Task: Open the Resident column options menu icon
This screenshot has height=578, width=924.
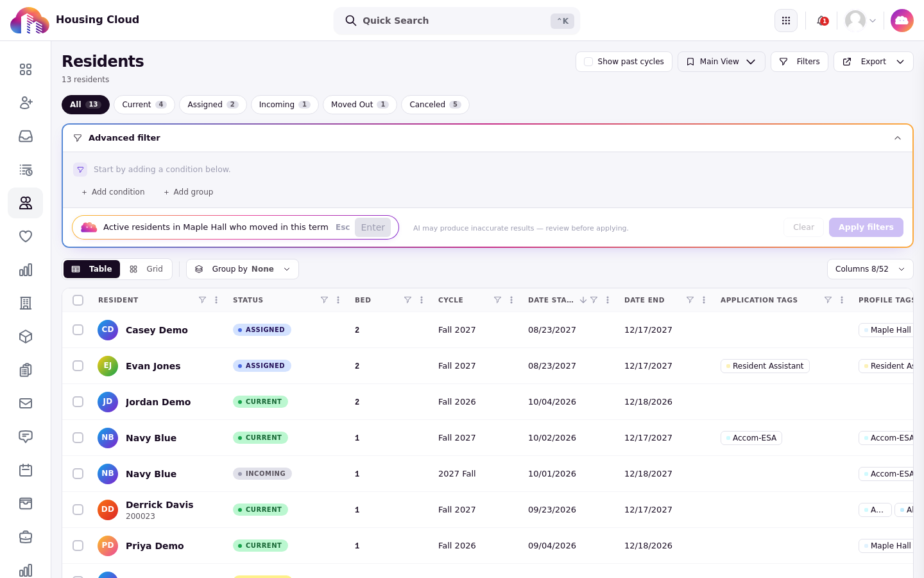Action: 216,300
